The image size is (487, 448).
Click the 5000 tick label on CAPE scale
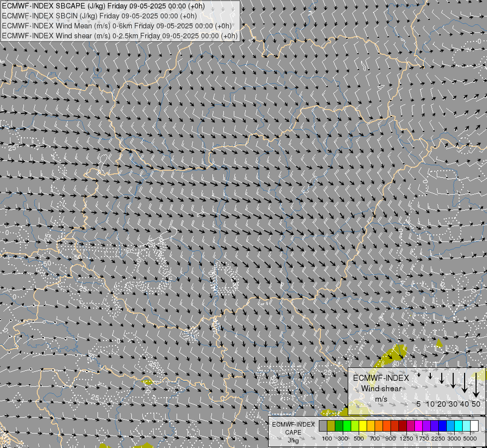pyautogui.click(x=470, y=439)
